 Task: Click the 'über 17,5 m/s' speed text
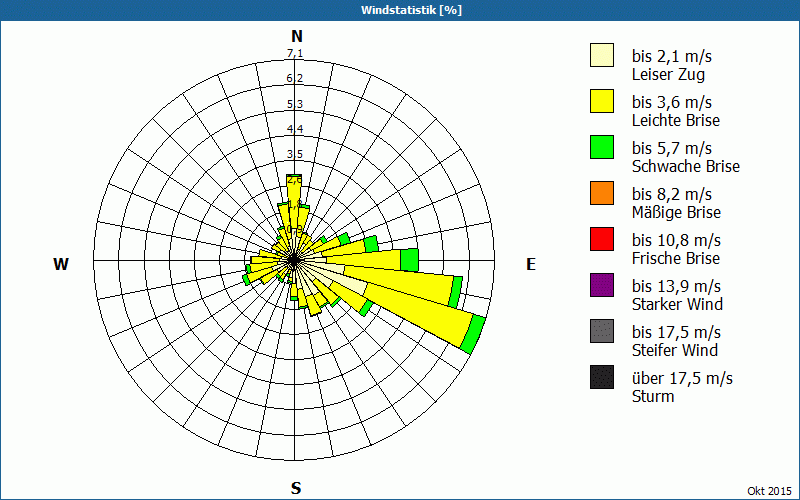point(682,378)
